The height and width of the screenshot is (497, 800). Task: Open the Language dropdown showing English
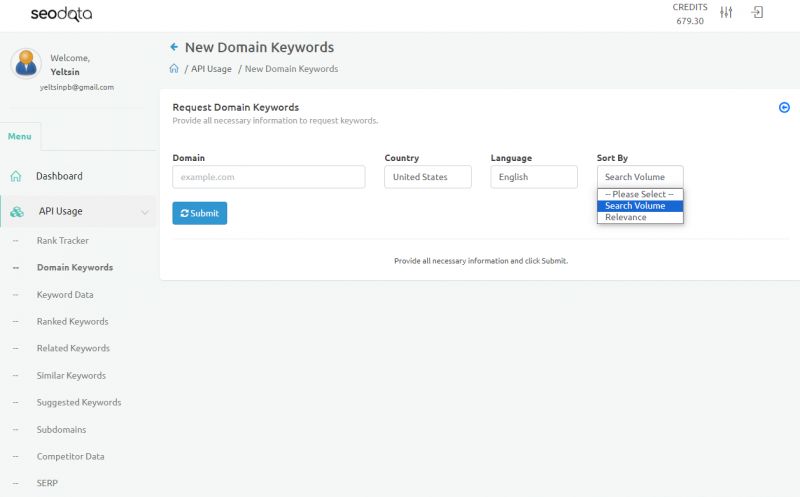coord(533,177)
